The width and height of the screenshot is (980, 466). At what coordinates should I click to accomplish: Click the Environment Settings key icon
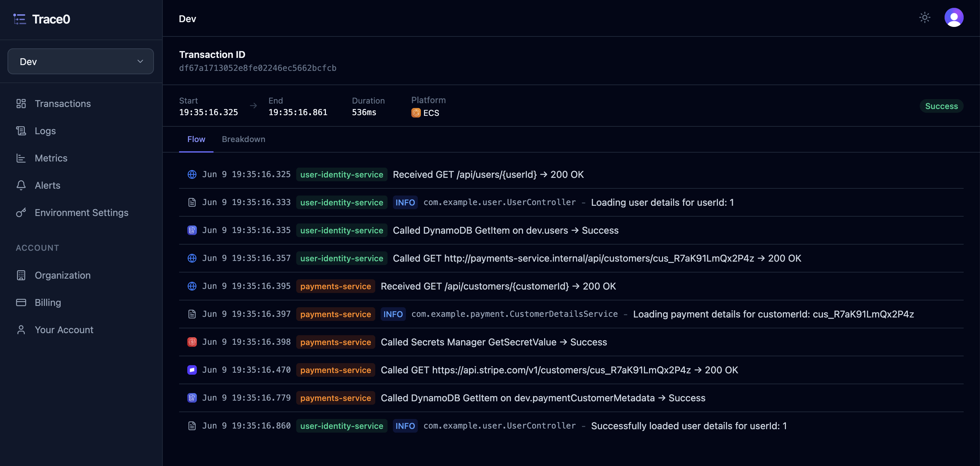(x=21, y=213)
